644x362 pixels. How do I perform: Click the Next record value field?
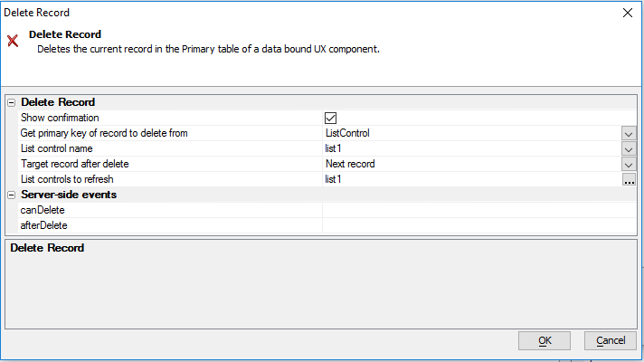click(x=472, y=164)
